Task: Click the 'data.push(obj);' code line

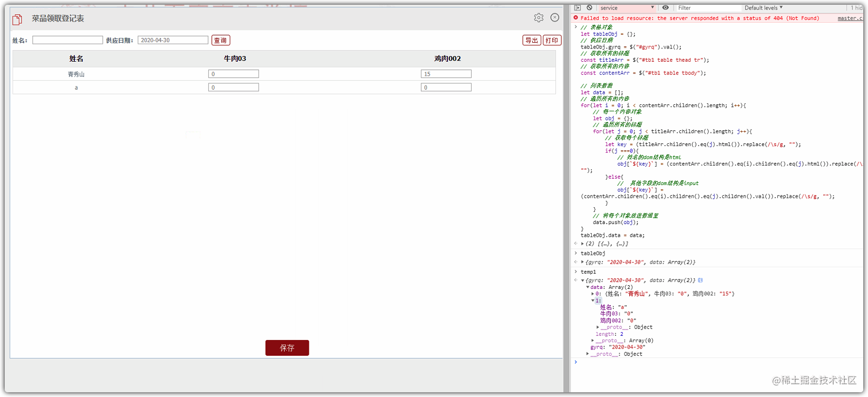Action: tap(616, 222)
